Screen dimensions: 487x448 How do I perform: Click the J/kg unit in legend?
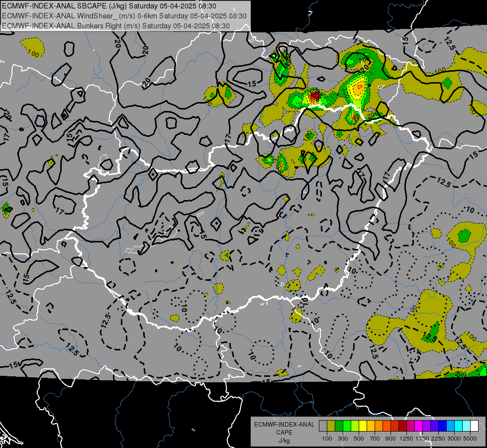click(284, 441)
